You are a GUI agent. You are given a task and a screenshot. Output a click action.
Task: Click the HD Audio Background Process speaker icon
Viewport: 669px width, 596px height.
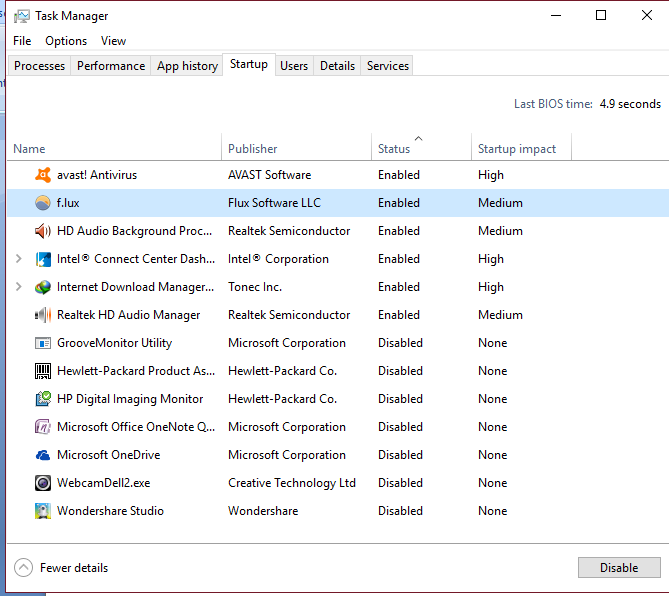coord(43,231)
